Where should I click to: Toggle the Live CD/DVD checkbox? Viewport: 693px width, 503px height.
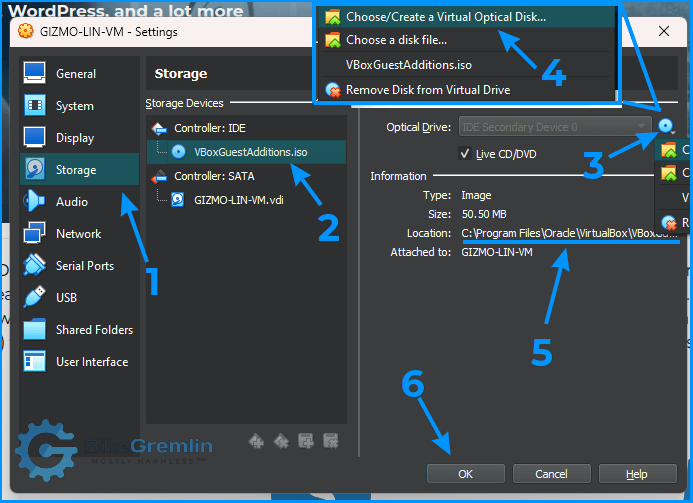[x=465, y=153]
